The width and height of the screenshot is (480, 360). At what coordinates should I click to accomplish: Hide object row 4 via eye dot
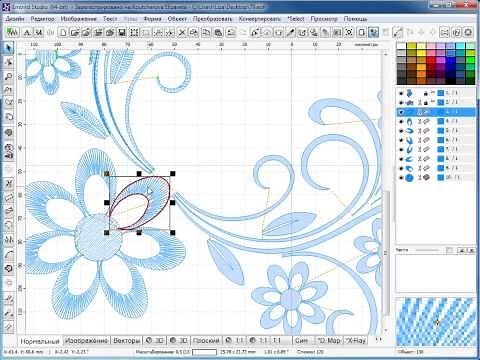point(401,121)
